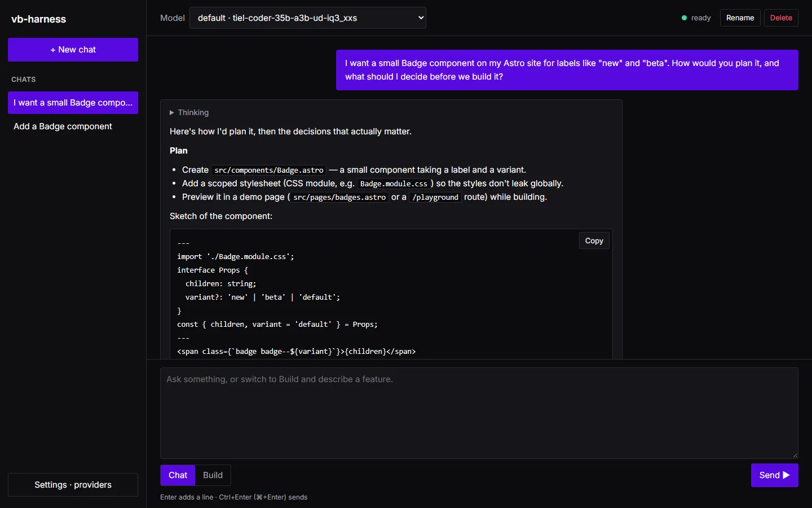Click the src/pages/badges.astro code label

click(339, 197)
